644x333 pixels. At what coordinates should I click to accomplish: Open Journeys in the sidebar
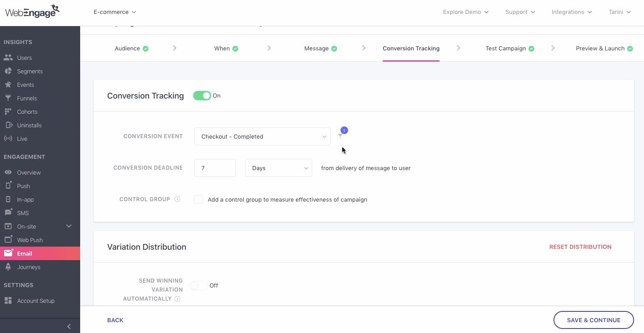point(40,267)
